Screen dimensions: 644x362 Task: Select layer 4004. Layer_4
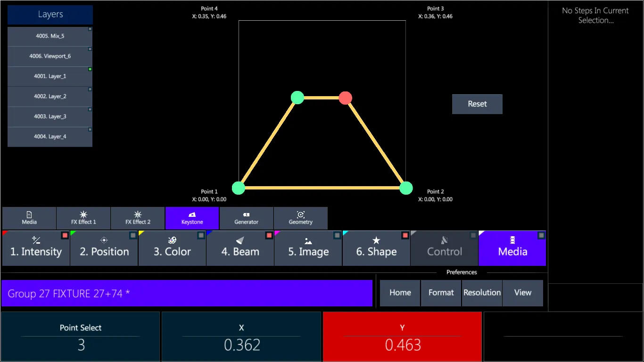[x=50, y=137]
